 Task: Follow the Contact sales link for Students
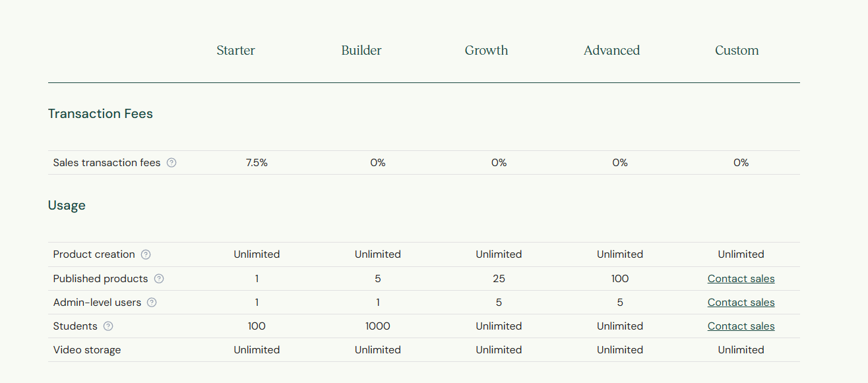tap(741, 326)
